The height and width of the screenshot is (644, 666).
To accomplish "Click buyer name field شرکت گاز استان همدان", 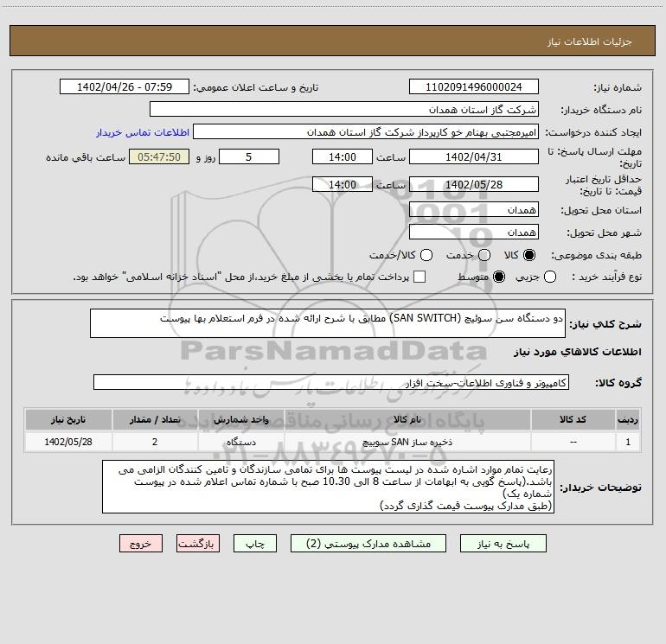I will coord(344,110).
